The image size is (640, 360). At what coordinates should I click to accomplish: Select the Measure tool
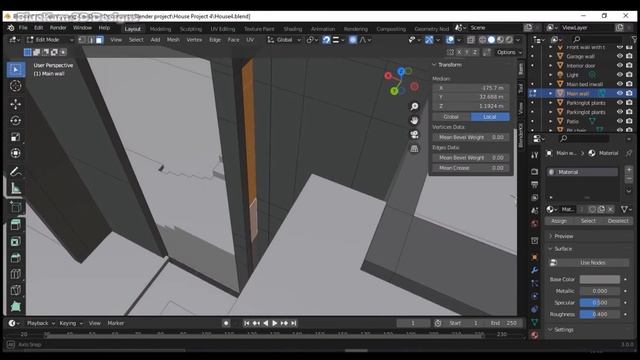click(16, 188)
